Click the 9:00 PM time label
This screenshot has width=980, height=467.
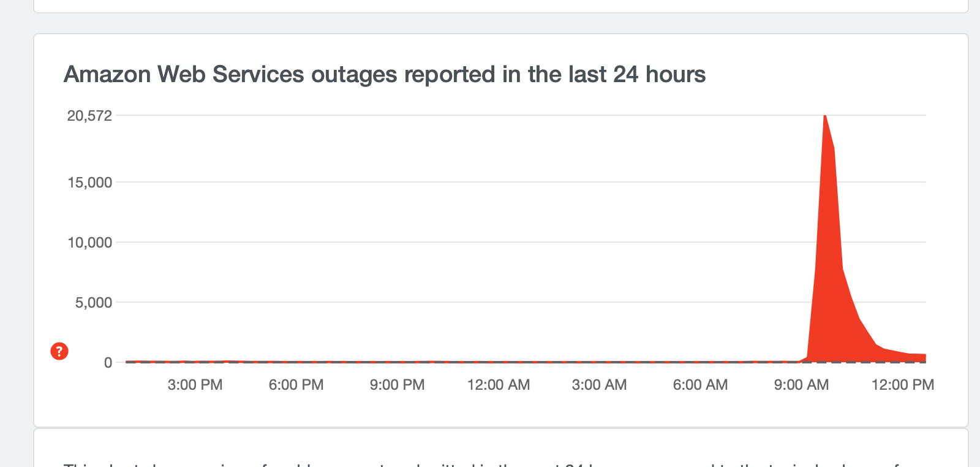pos(397,385)
